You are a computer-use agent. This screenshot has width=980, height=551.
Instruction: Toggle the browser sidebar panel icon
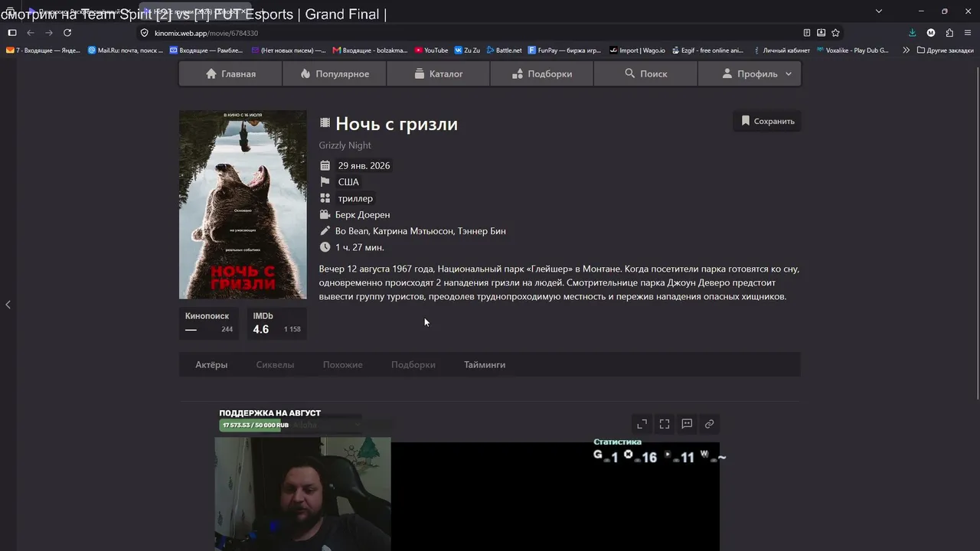point(11,33)
